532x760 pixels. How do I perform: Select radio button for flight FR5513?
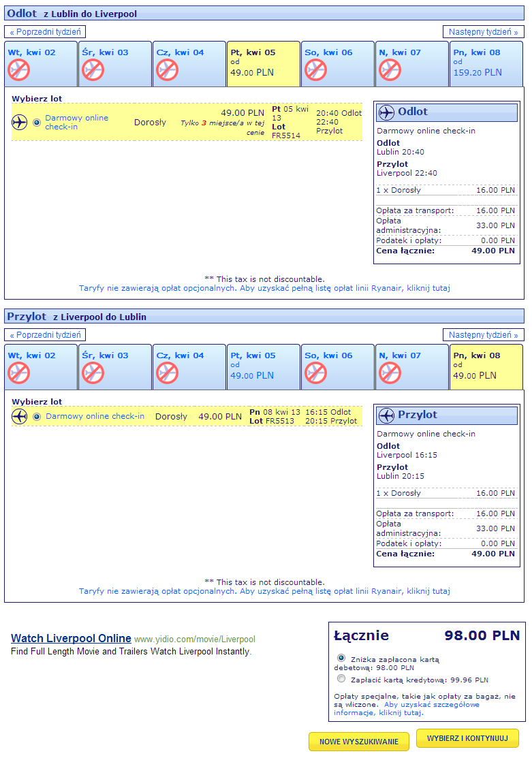point(36,416)
